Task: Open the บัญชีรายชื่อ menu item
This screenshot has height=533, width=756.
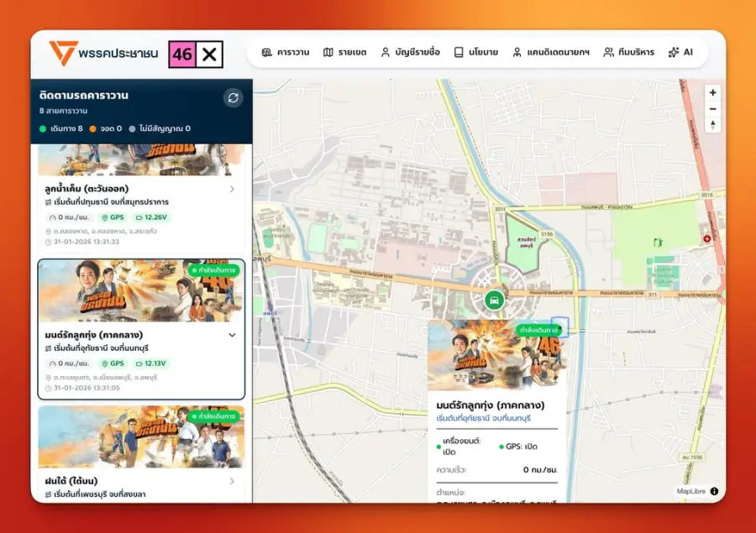Action: coord(410,52)
